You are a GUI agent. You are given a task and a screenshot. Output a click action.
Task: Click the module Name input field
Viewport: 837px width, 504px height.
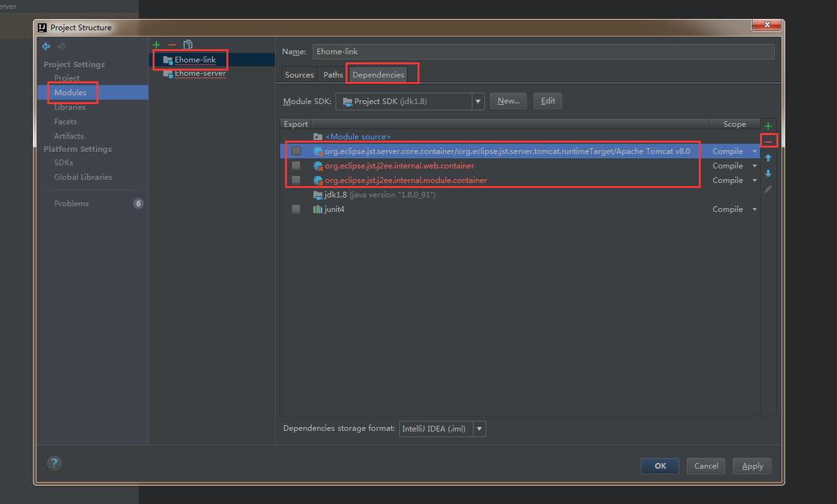[x=543, y=52]
